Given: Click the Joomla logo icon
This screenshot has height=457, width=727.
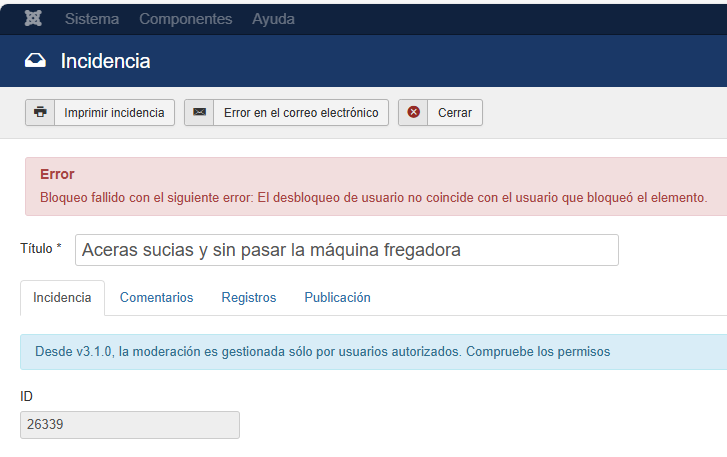Looking at the screenshot, I should pos(33,19).
